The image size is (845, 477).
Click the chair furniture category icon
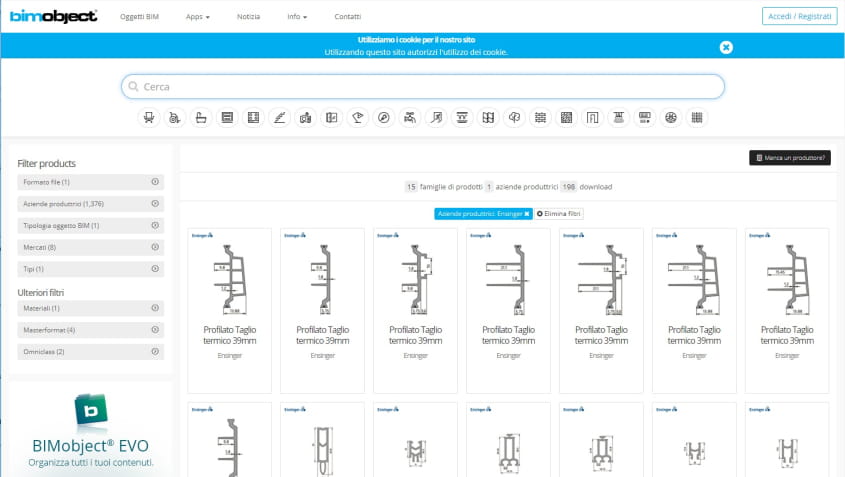tap(149, 118)
